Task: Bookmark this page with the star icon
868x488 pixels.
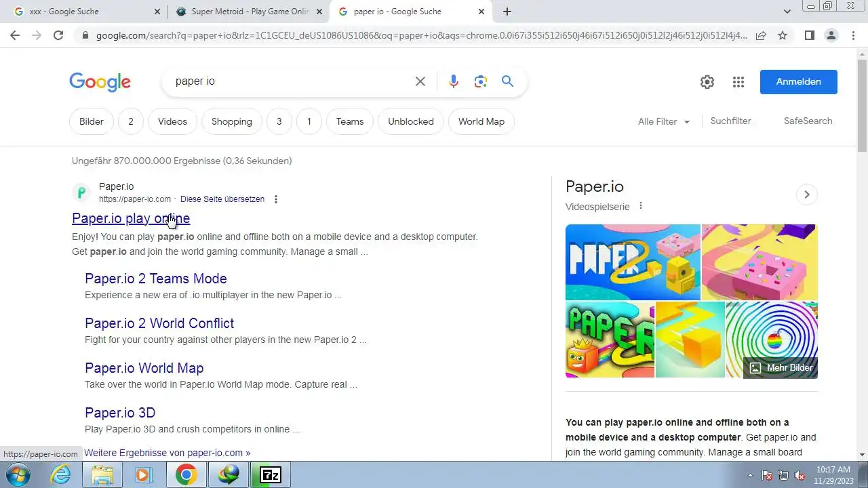Action: point(783,35)
